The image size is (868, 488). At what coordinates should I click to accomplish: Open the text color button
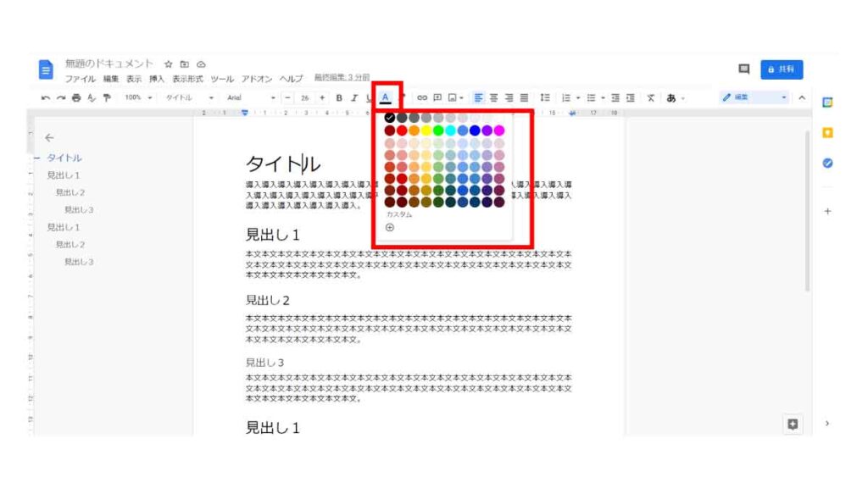(x=386, y=98)
